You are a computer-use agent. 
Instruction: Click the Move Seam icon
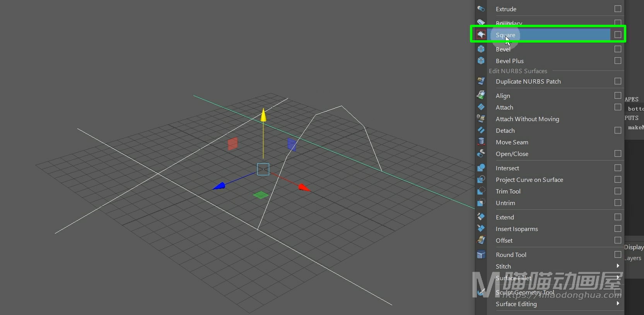point(481,142)
